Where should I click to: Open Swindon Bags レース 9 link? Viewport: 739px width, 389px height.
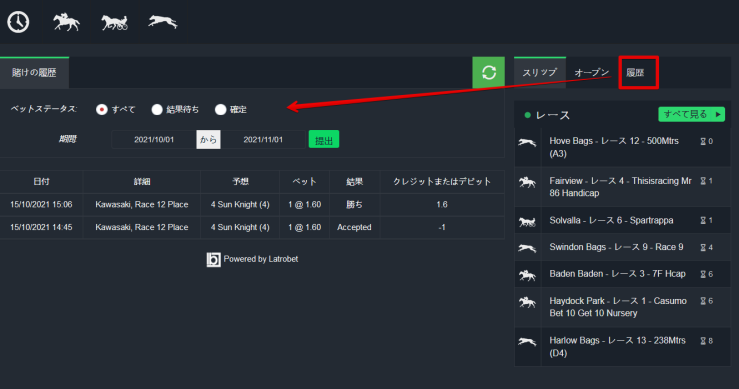pos(616,248)
